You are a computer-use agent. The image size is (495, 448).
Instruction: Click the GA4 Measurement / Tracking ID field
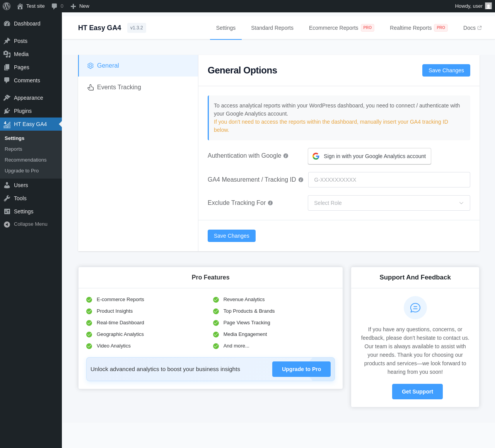click(389, 180)
